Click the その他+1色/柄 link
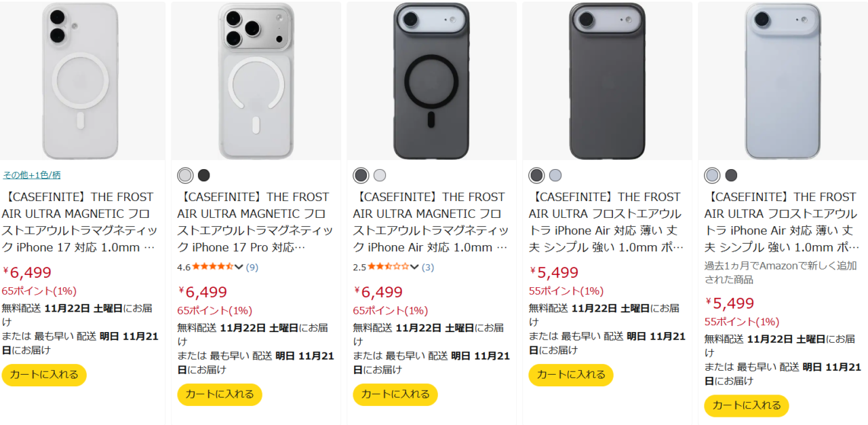 tap(32, 175)
